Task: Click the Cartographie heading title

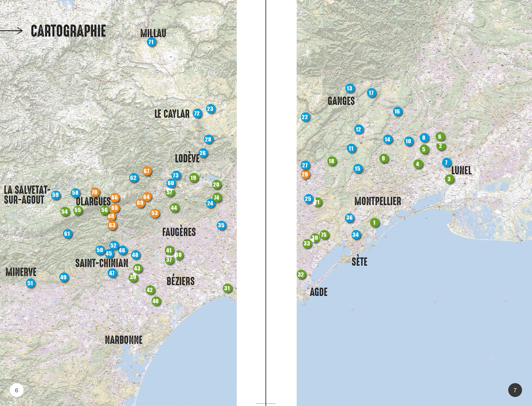Action: click(x=68, y=31)
